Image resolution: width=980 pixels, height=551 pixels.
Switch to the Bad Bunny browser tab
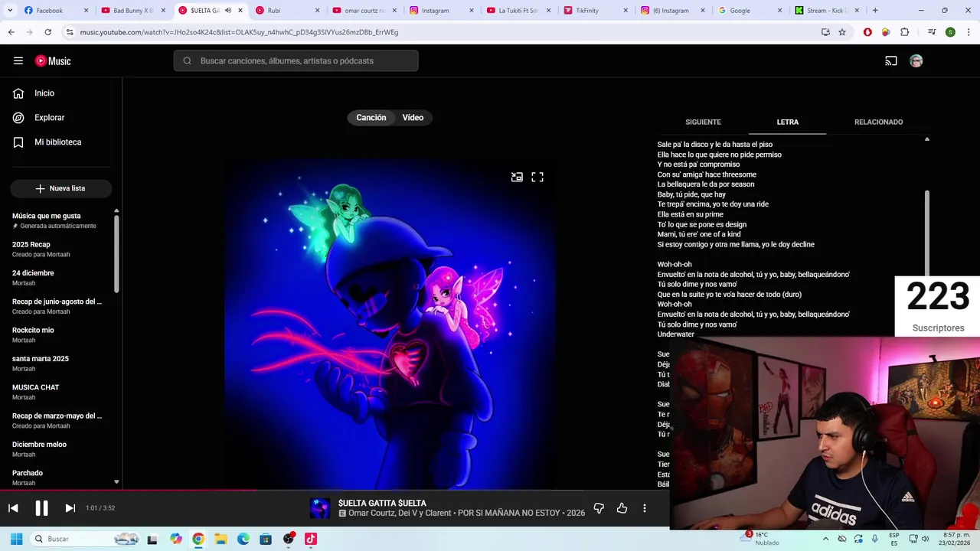click(132, 11)
